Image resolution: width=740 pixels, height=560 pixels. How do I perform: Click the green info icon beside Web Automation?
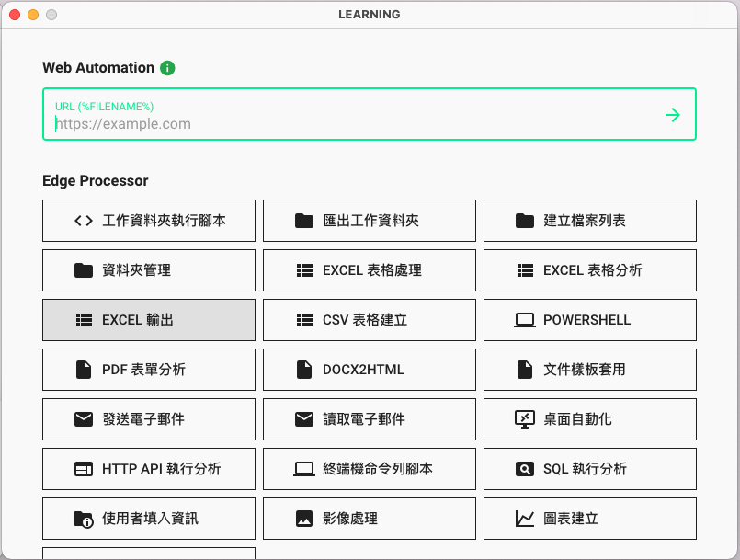167,68
